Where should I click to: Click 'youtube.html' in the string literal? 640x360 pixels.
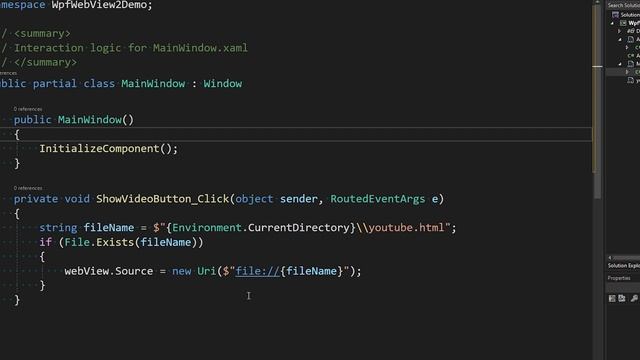click(x=406, y=227)
